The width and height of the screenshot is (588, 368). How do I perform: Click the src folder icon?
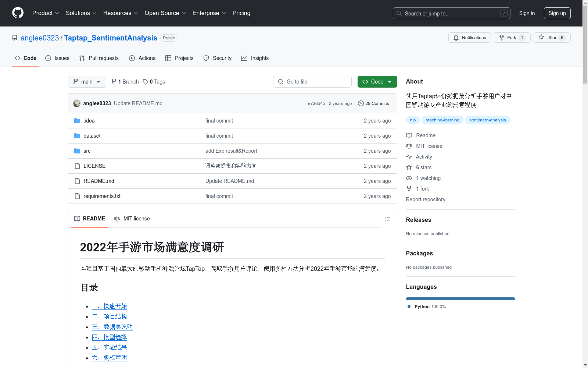(x=77, y=151)
